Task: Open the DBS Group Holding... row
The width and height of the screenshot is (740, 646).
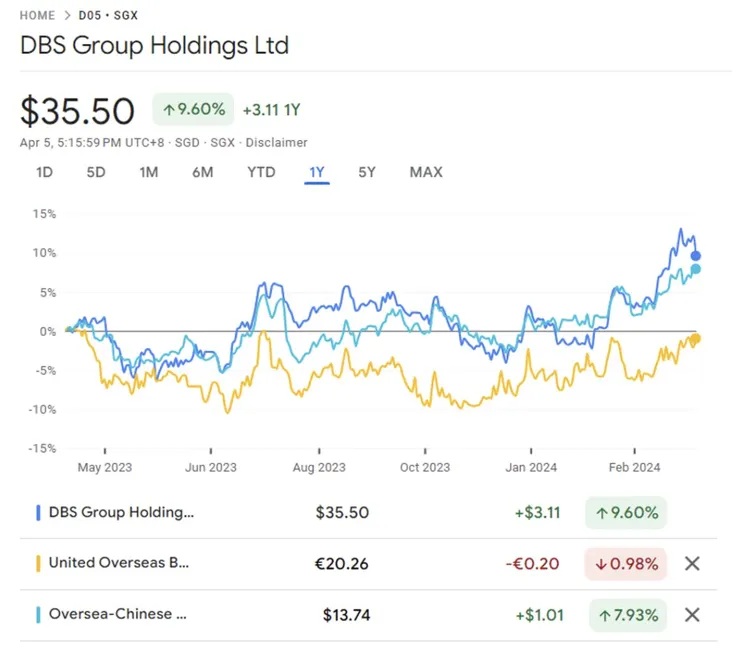Action: 368,512
